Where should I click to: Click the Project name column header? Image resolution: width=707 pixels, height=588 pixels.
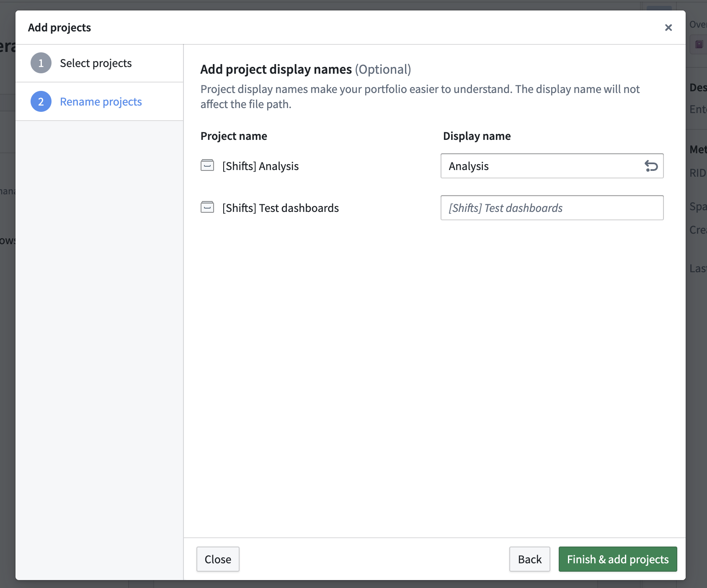234,136
